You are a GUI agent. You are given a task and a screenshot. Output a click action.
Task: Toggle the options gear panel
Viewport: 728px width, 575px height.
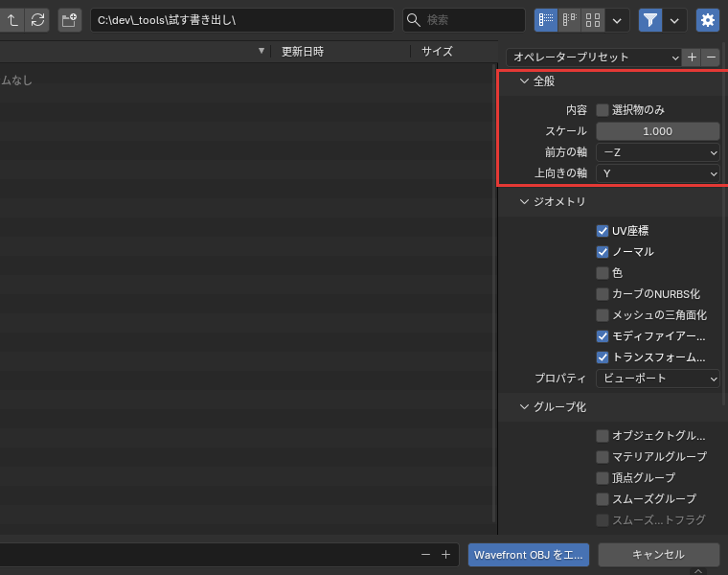click(x=708, y=20)
